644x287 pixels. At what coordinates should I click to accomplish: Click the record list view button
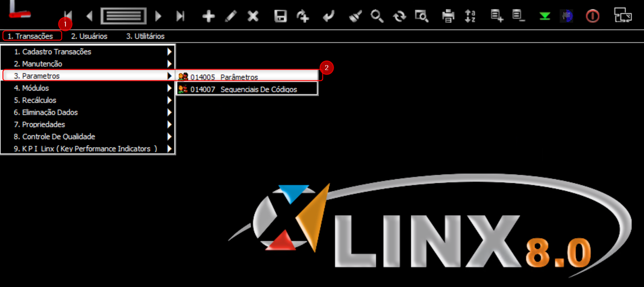(x=124, y=16)
